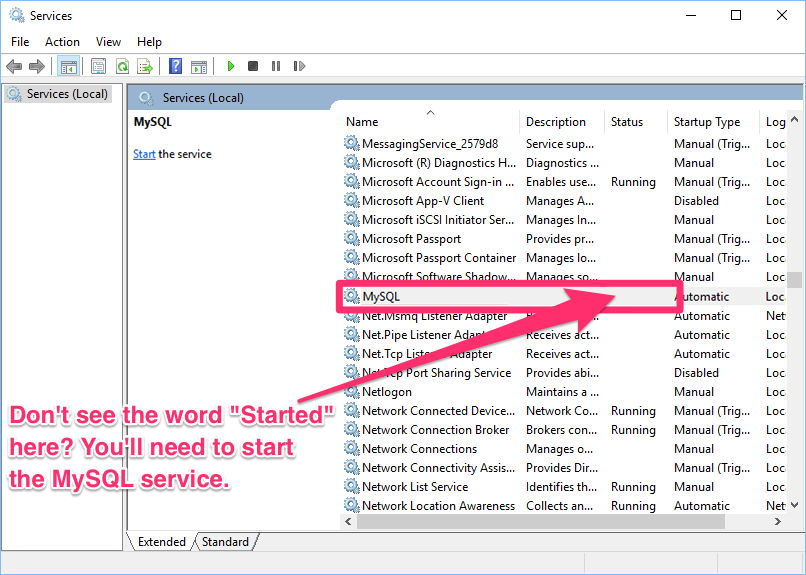Image resolution: width=806 pixels, height=575 pixels.
Task: Select Services (Local) in the console tree
Action: (x=58, y=94)
